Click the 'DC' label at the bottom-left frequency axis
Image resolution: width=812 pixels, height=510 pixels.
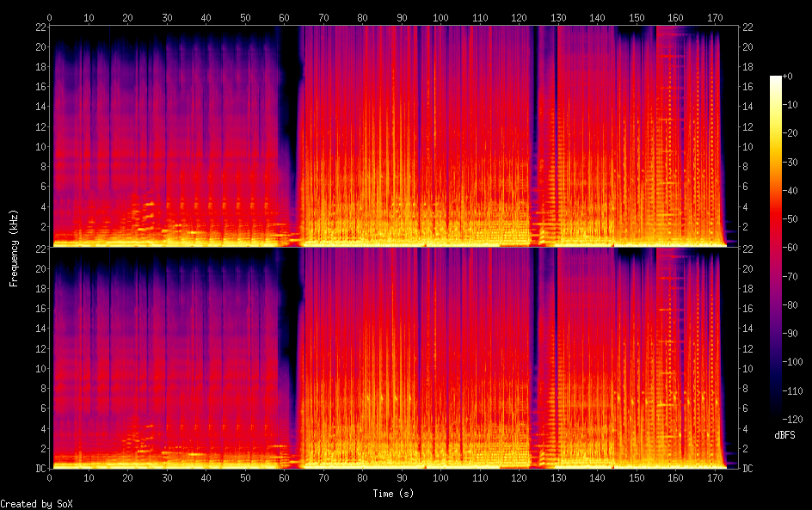[40, 468]
